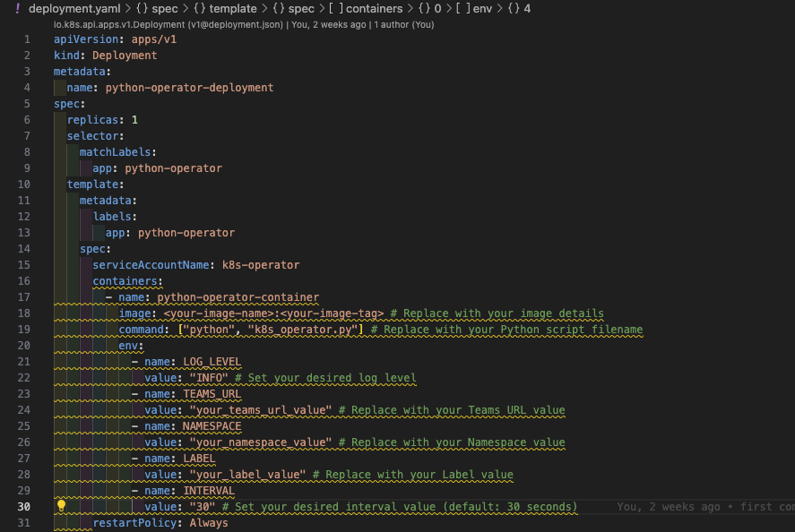Click the "k8s_operator.py" string
795x532 pixels.
click(x=302, y=330)
